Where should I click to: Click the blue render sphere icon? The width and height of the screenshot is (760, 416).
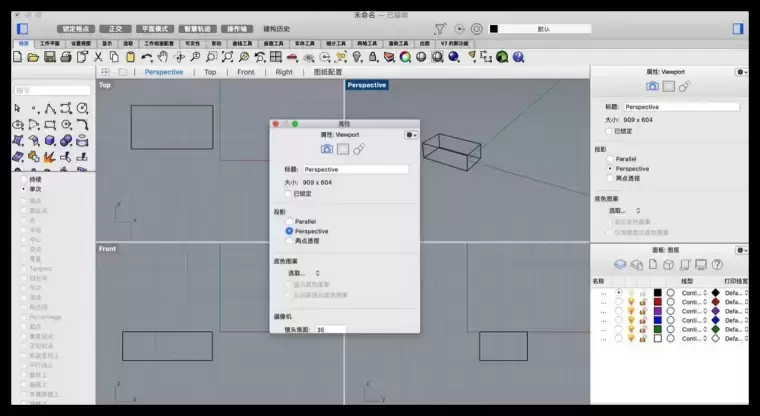(x=454, y=57)
